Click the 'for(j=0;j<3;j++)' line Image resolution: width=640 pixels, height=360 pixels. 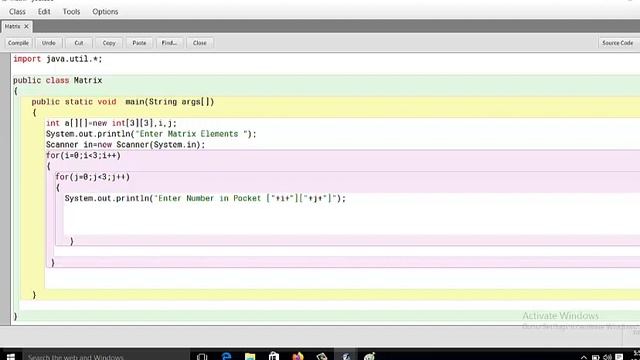pos(93,177)
